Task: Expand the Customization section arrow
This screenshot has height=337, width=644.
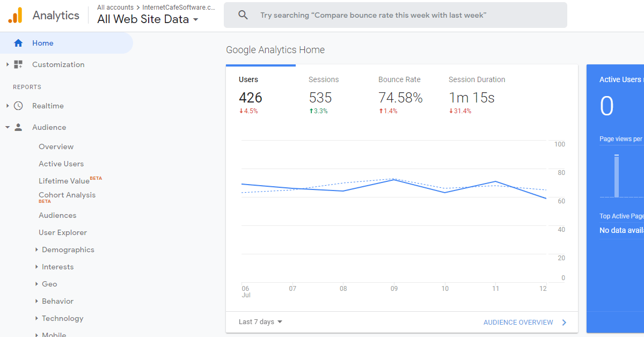Action: 8,64
